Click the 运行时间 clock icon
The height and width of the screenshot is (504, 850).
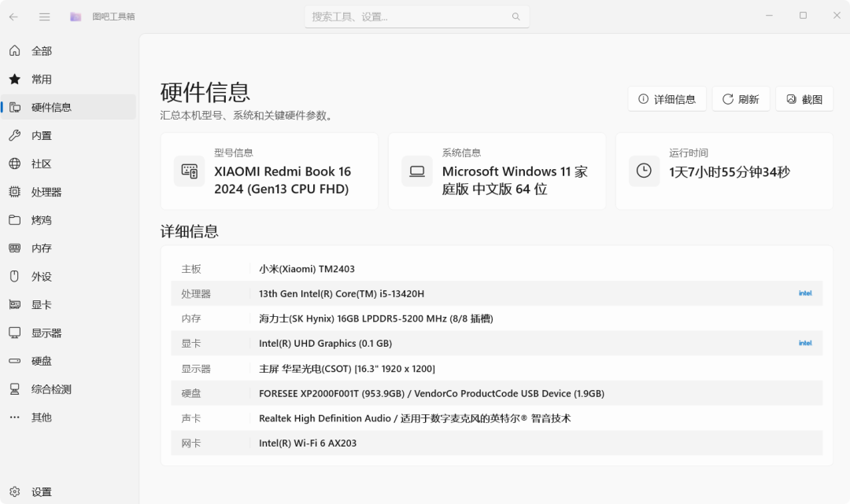pyautogui.click(x=644, y=171)
